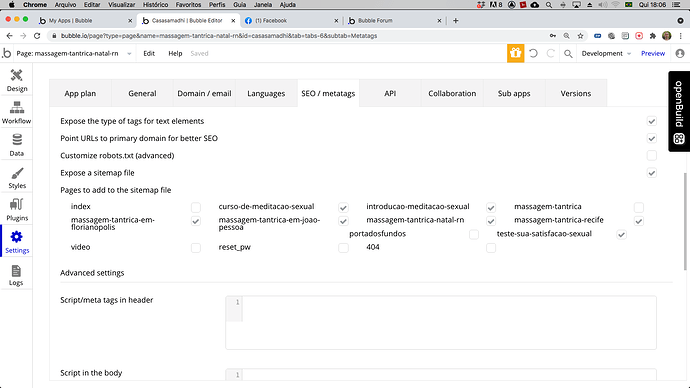Enable Customize robots.txt checkbox
This screenshot has height=388, width=690.
pos(652,155)
